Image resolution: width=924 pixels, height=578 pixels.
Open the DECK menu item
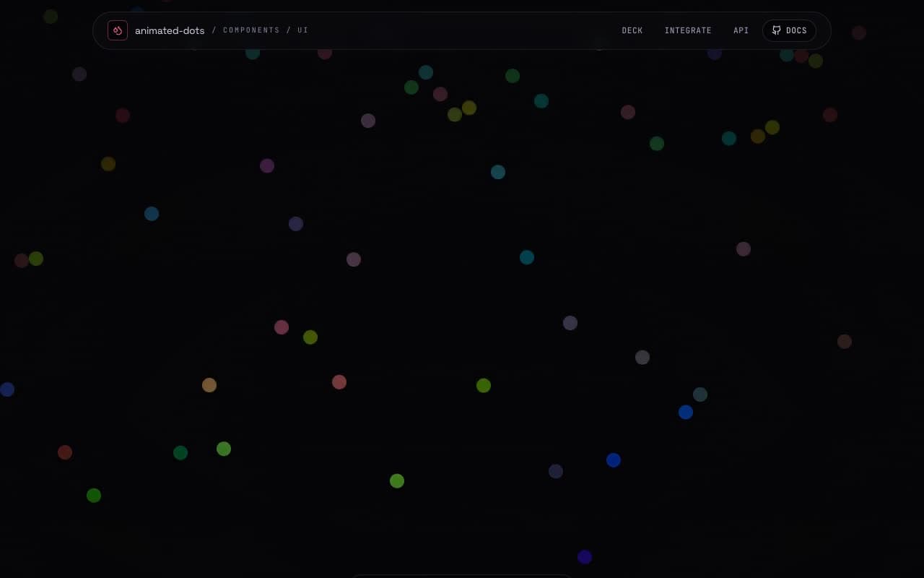click(632, 30)
